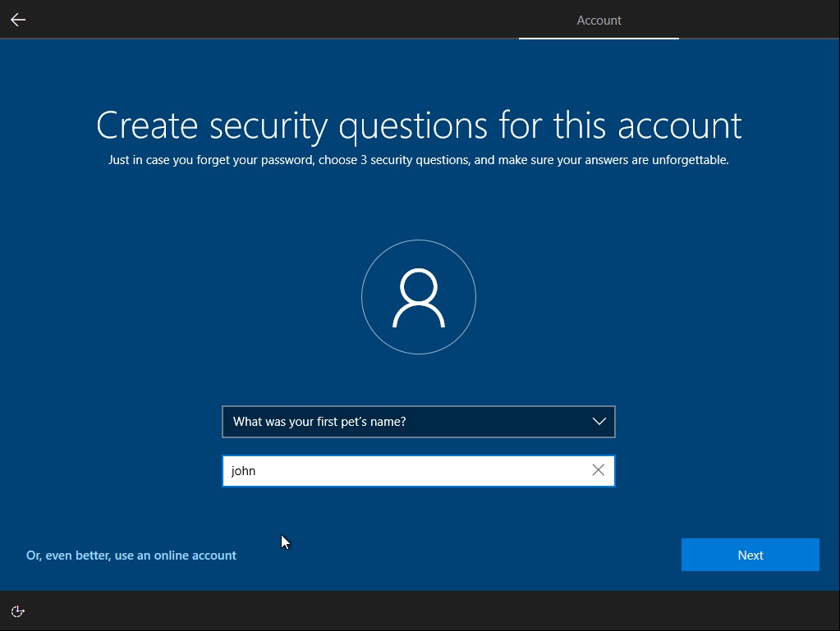Click the highlighted Account header
The image size is (840, 631).
(x=599, y=20)
